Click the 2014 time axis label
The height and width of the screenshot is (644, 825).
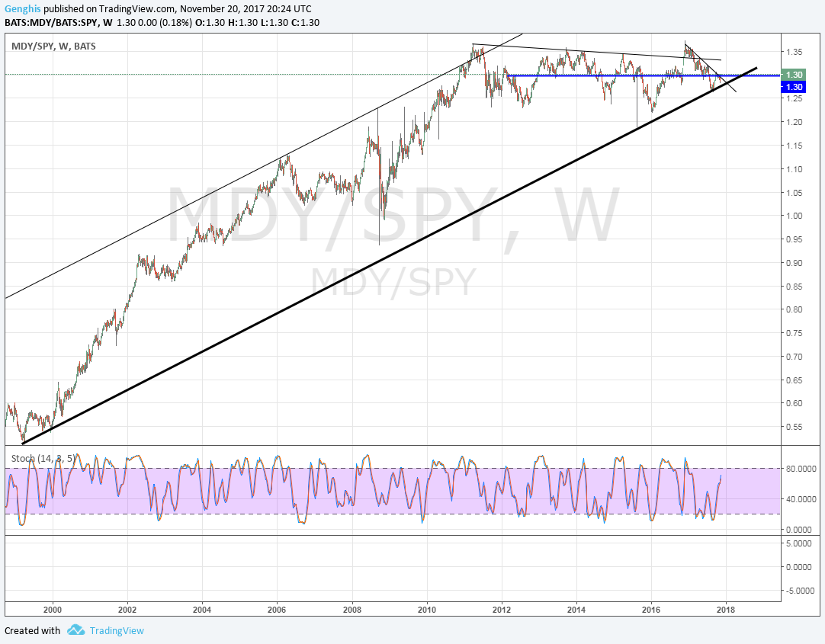pyautogui.click(x=576, y=610)
